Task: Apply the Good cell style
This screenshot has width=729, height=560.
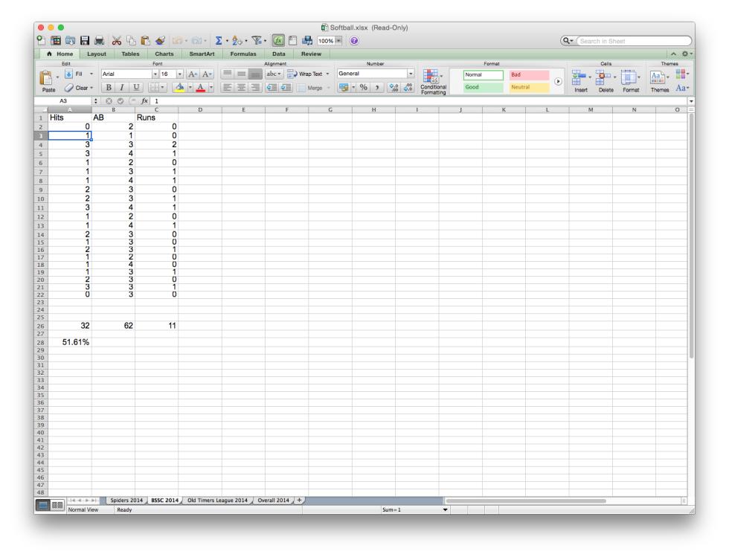Action: 483,87
